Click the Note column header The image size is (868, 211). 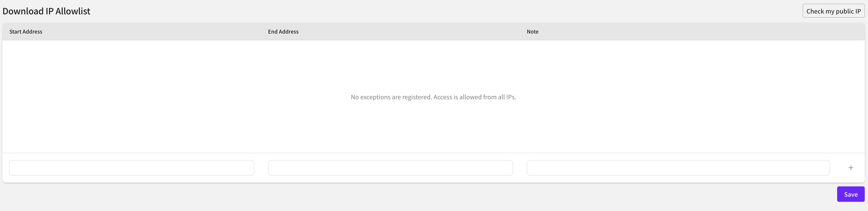(532, 32)
